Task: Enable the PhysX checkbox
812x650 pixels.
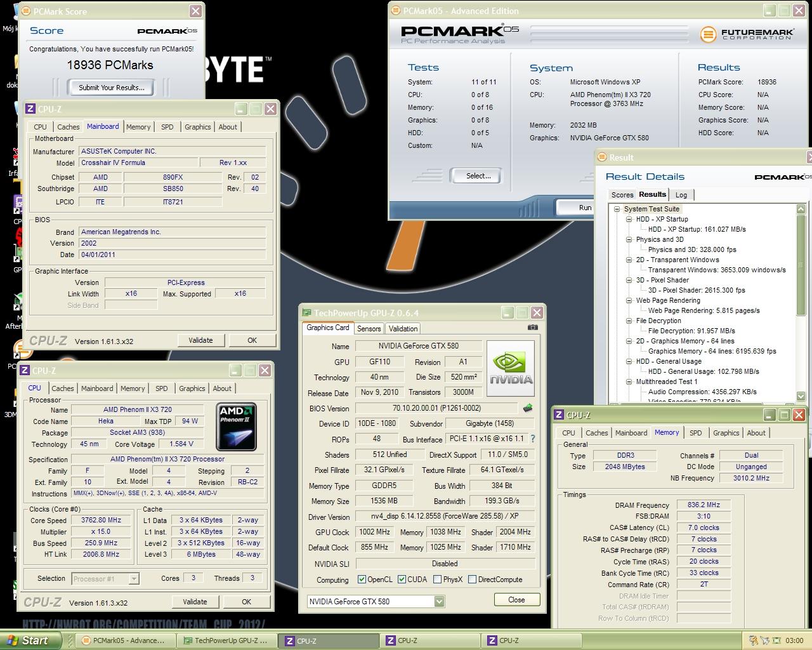Action: pyautogui.click(x=437, y=580)
